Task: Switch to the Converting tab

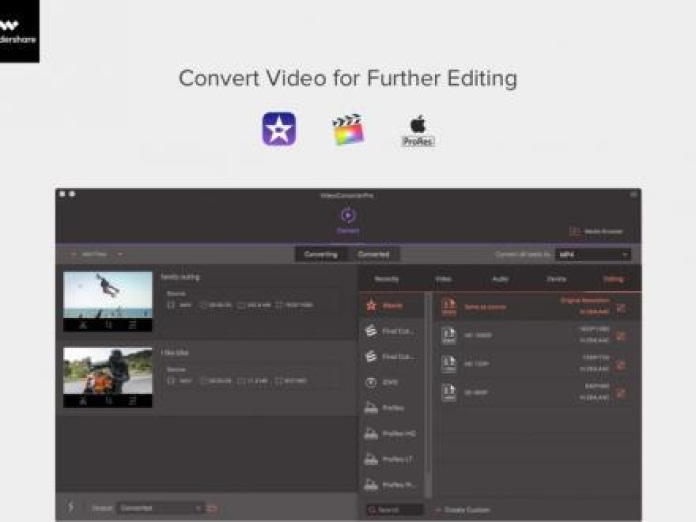Action: click(321, 254)
